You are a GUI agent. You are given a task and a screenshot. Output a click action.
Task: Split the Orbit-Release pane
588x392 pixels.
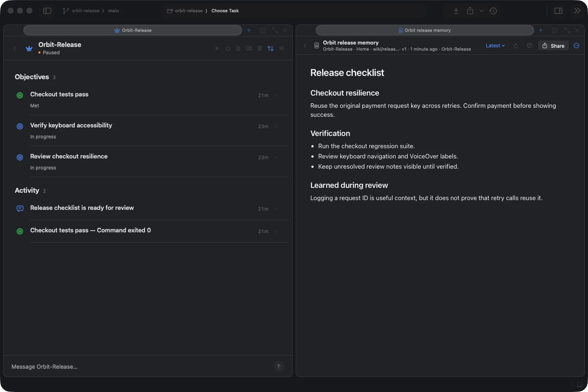(263, 30)
